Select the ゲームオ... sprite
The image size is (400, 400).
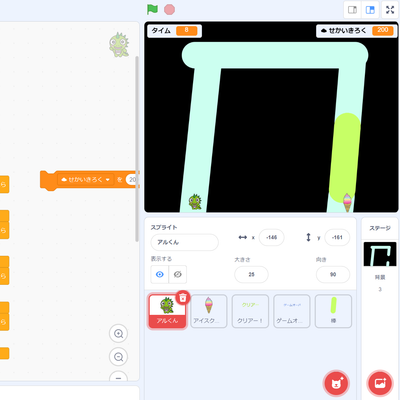pos(292,311)
